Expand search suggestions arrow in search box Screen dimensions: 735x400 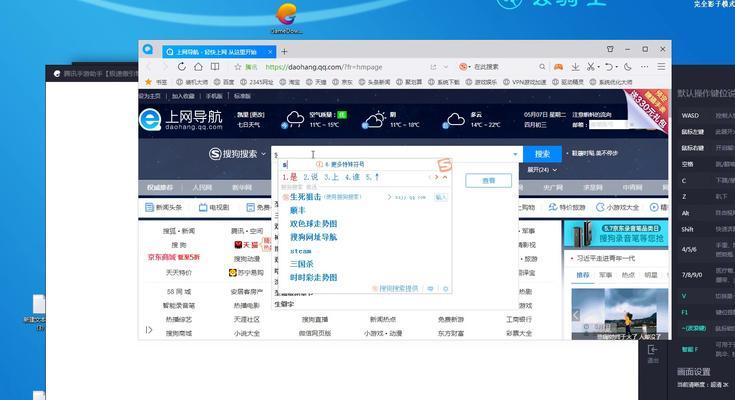[x=515, y=154]
